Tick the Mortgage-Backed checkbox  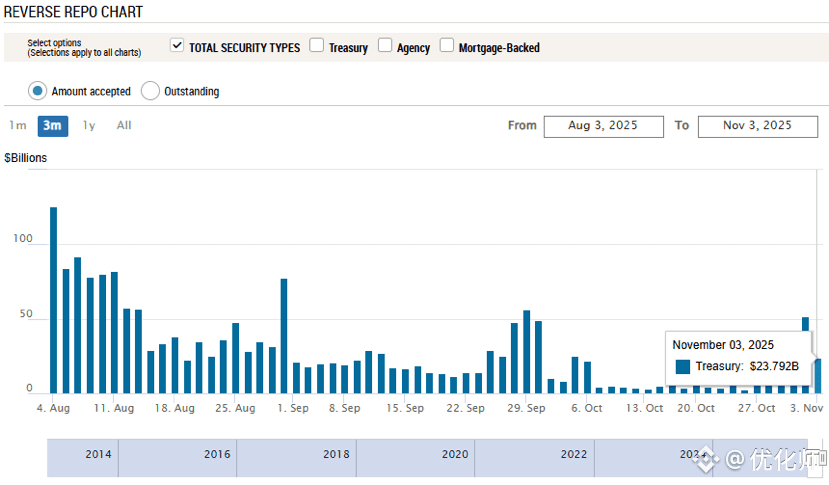click(447, 46)
